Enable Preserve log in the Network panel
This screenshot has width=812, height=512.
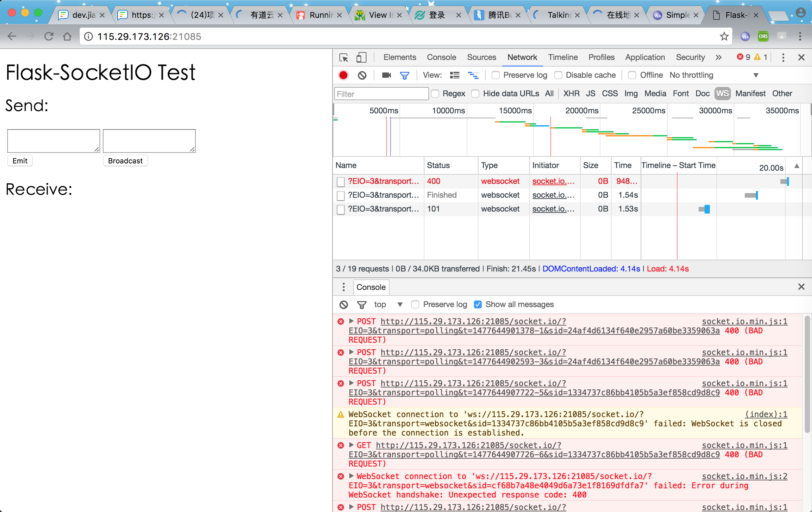click(x=495, y=75)
